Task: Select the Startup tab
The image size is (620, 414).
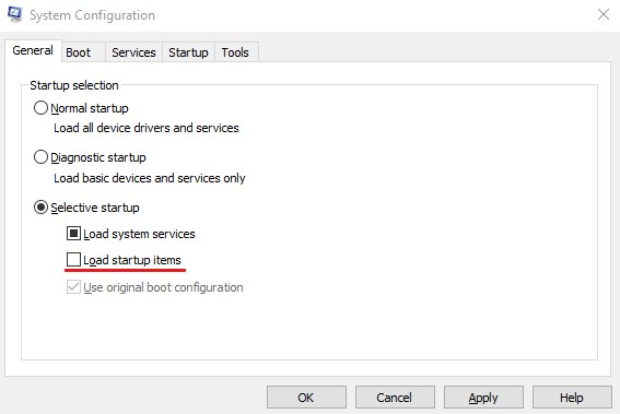Action: click(x=188, y=53)
